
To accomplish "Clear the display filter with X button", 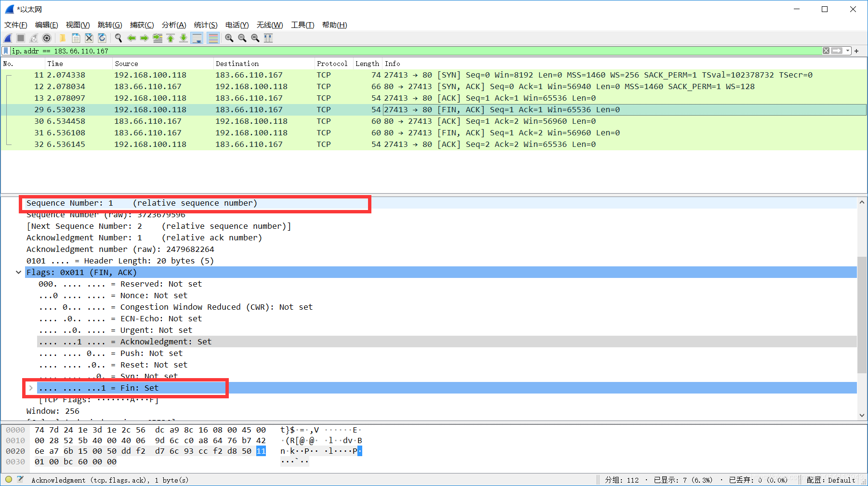I will click(x=826, y=51).
